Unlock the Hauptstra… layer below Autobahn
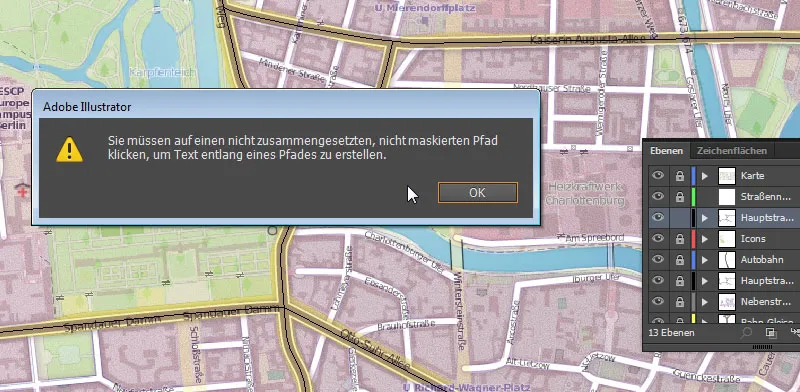The width and height of the screenshot is (800, 392). coord(680,281)
